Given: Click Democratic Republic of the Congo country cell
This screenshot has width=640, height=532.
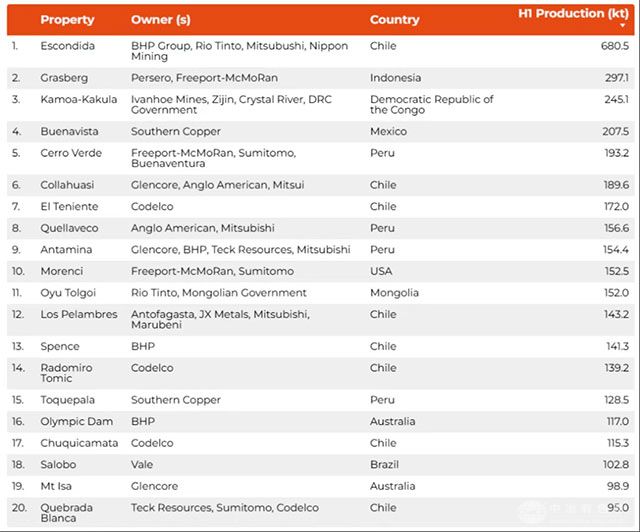Looking at the screenshot, I should tap(431, 105).
